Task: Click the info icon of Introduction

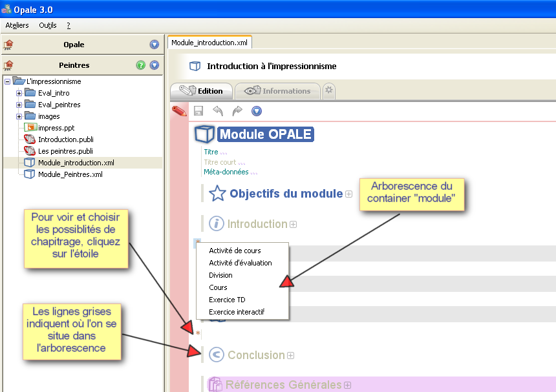Action: click(x=217, y=224)
